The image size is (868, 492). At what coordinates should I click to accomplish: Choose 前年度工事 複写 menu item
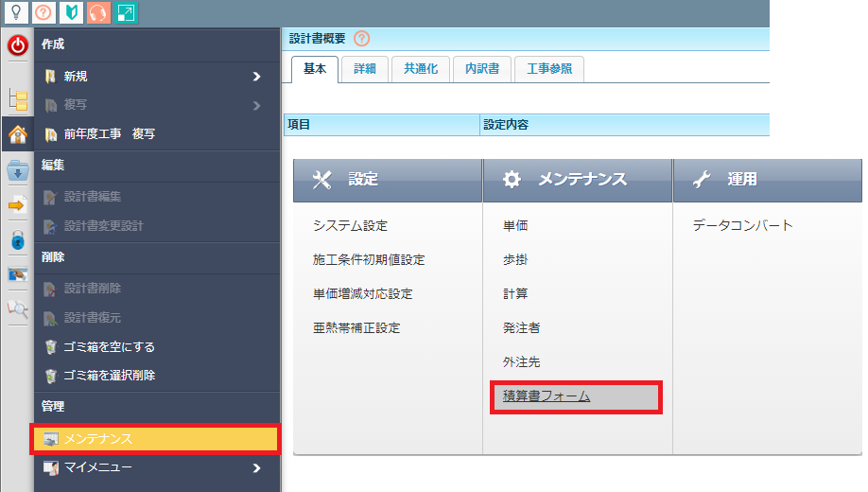pyautogui.click(x=157, y=134)
